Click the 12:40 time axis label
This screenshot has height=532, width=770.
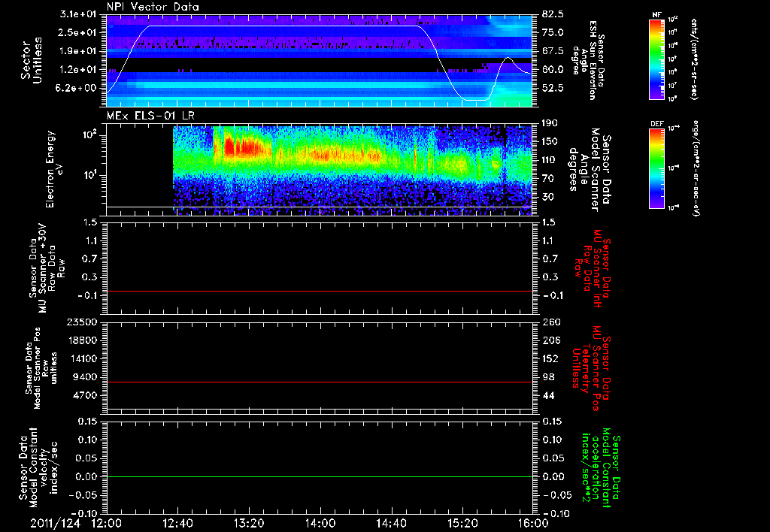(177, 523)
